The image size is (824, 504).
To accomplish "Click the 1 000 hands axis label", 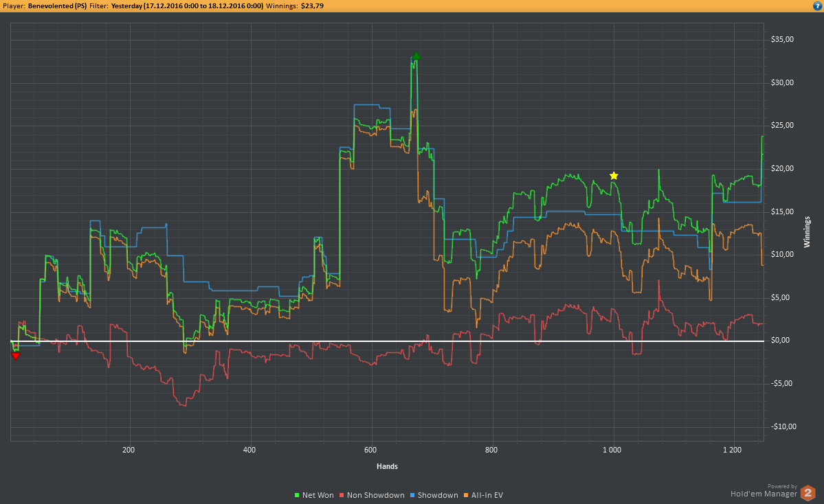I will coord(612,450).
